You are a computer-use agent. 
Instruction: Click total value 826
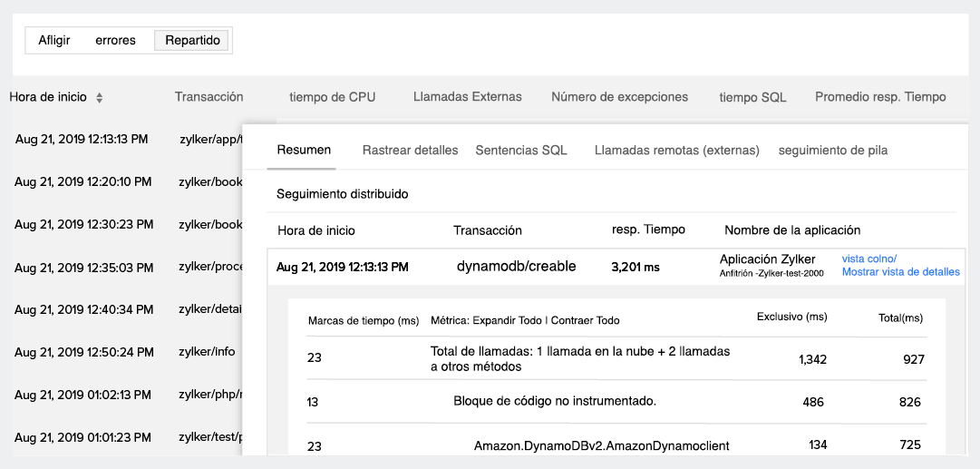point(910,402)
